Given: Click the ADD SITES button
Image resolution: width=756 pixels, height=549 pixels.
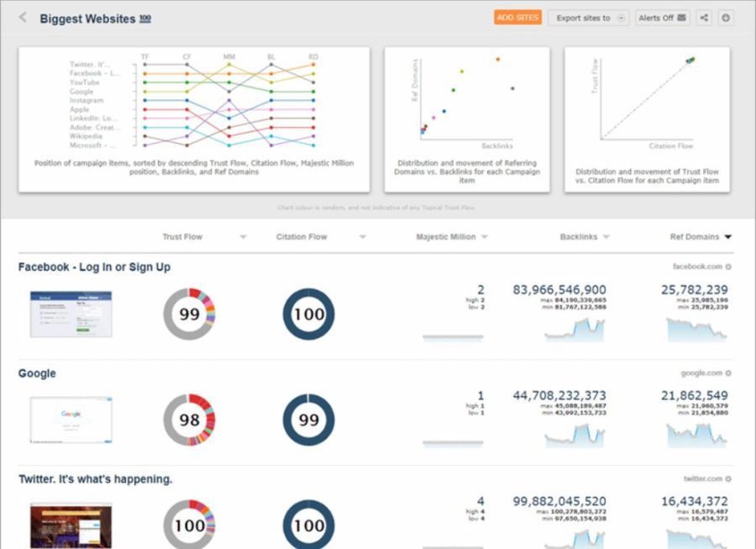Looking at the screenshot, I should [x=517, y=18].
